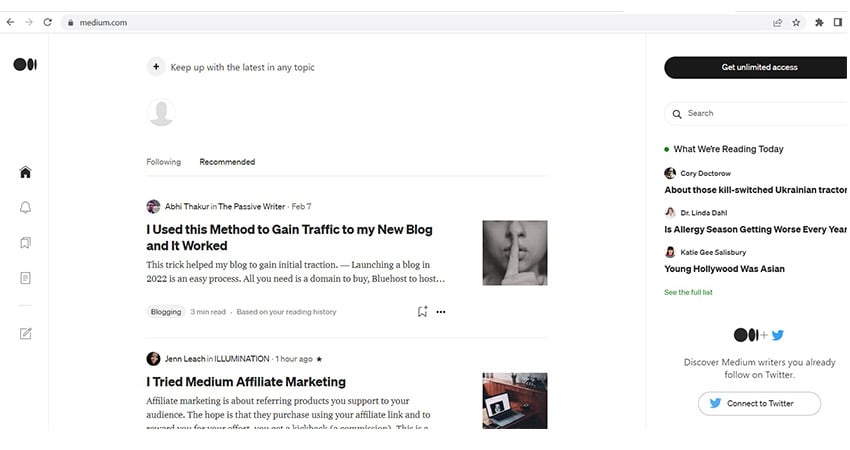Go to Home via house icon
Viewport: 850px width, 450px height.
(x=25, y=172)
